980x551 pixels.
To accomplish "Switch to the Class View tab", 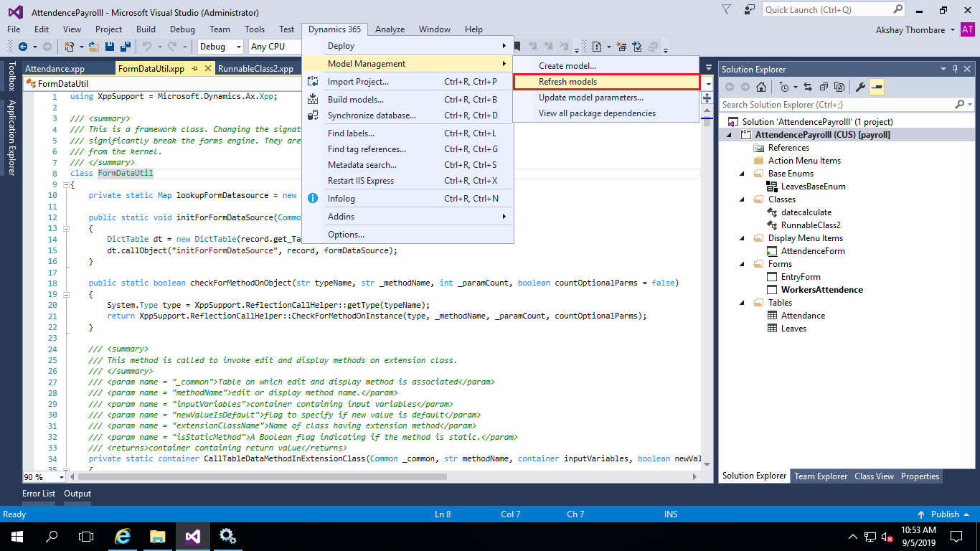I will click(x=874, y=476).
